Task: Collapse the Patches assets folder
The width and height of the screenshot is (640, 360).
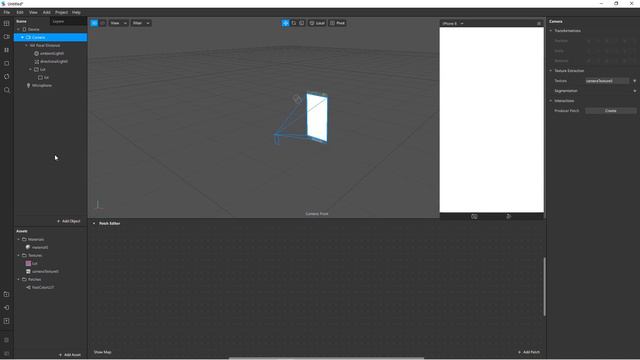Action: [x=18, y=279]
